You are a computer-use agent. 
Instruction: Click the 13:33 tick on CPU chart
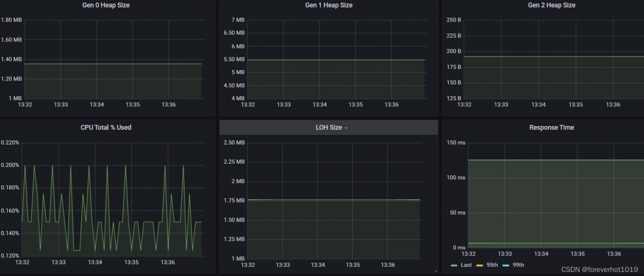tap(59, 262)
